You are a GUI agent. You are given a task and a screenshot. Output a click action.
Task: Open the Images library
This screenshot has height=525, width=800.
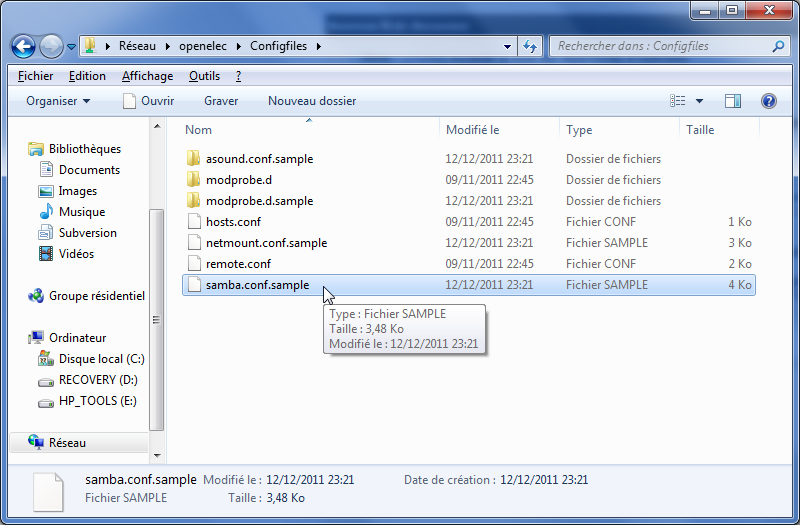click(67, 191)
